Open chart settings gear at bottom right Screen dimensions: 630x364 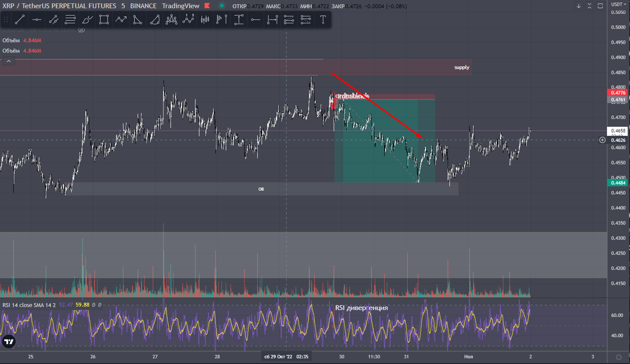coord(619,357)
